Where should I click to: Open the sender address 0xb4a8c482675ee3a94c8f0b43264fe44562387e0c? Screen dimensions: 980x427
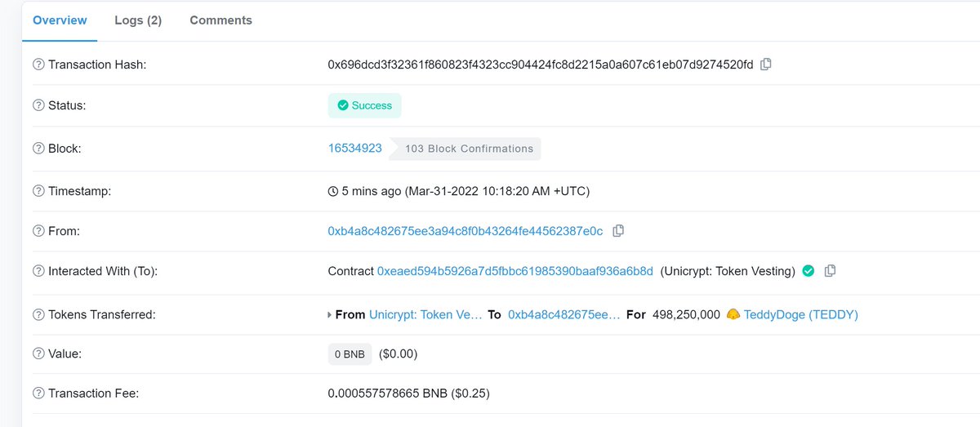pos(465,231)
